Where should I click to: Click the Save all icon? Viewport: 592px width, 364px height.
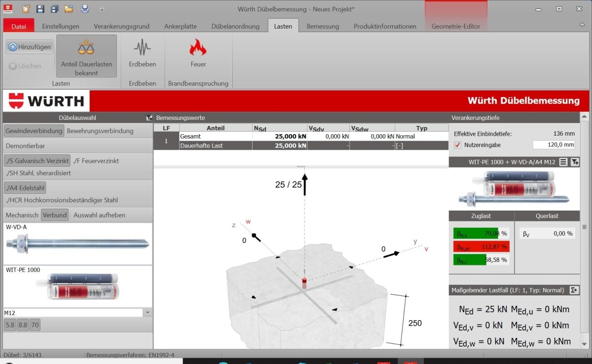pos(55,8)
